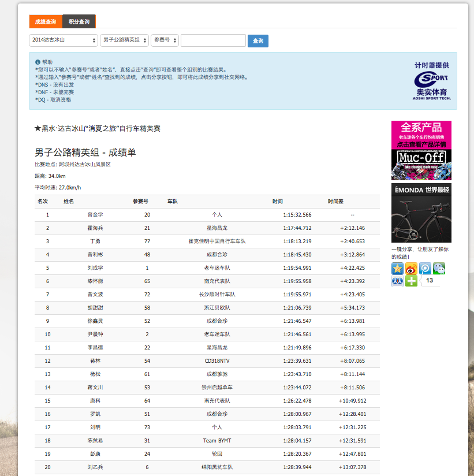Click the *DQ - 取消资格 help line
Image resolution: width=474 pixels, height=476 pixels.
point(53,100)
